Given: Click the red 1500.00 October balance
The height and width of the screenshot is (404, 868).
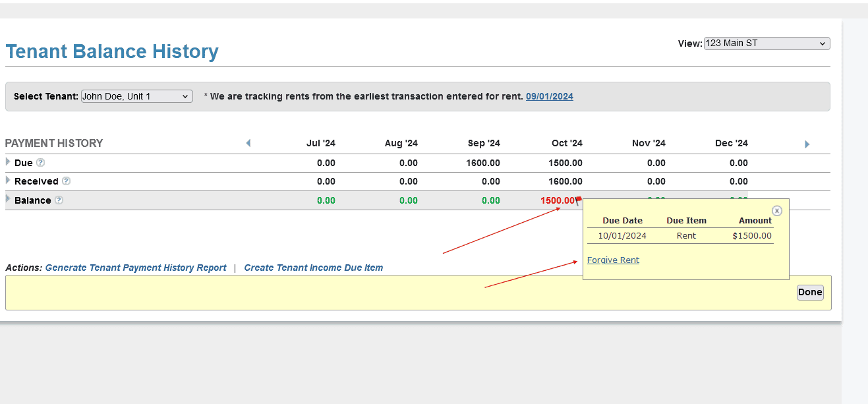Looking at the screenshot, I should (x=557, y=200).
